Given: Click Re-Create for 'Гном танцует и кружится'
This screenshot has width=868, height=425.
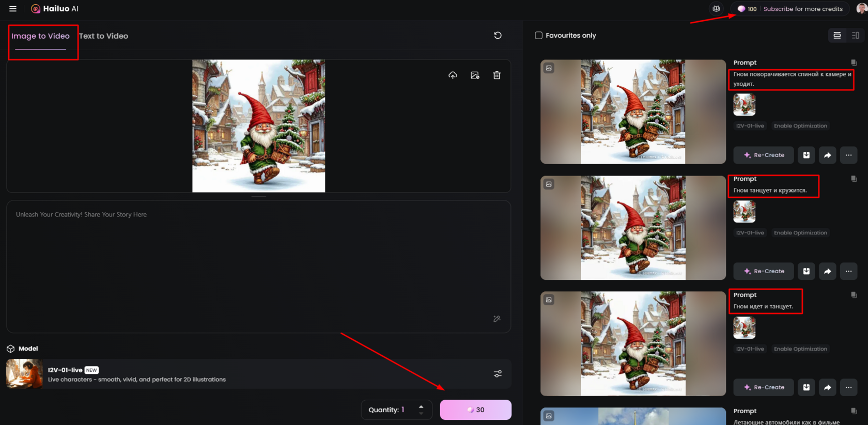Looking at the screenshot, I should tap(764, 271).
